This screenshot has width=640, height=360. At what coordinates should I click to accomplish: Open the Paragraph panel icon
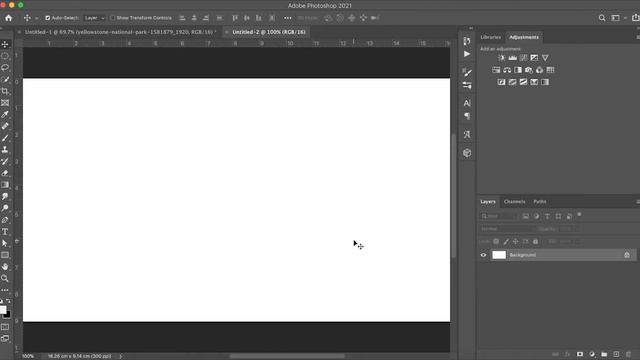(x=467, y=116)
